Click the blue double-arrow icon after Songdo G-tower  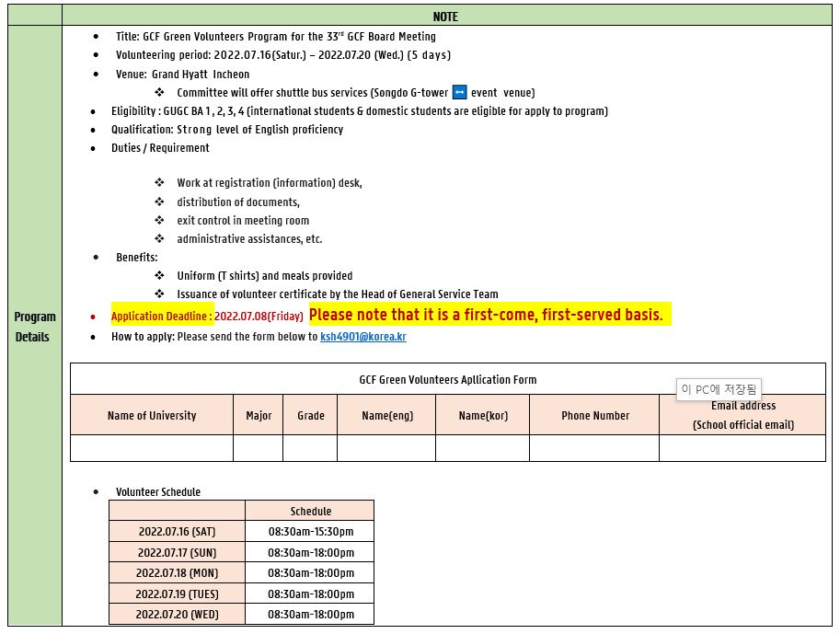pos(460,92)
